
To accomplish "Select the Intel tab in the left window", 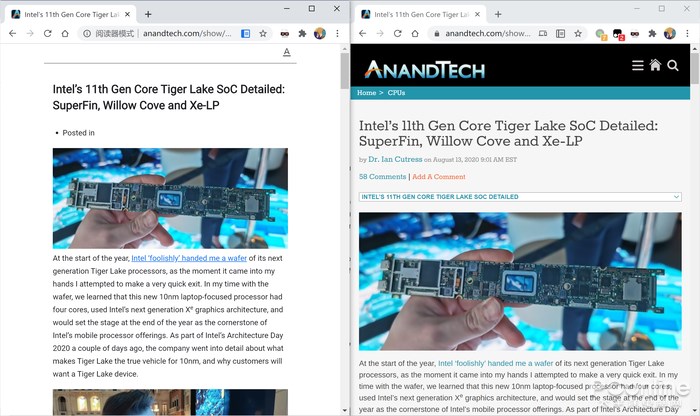I will coord(71,14).
